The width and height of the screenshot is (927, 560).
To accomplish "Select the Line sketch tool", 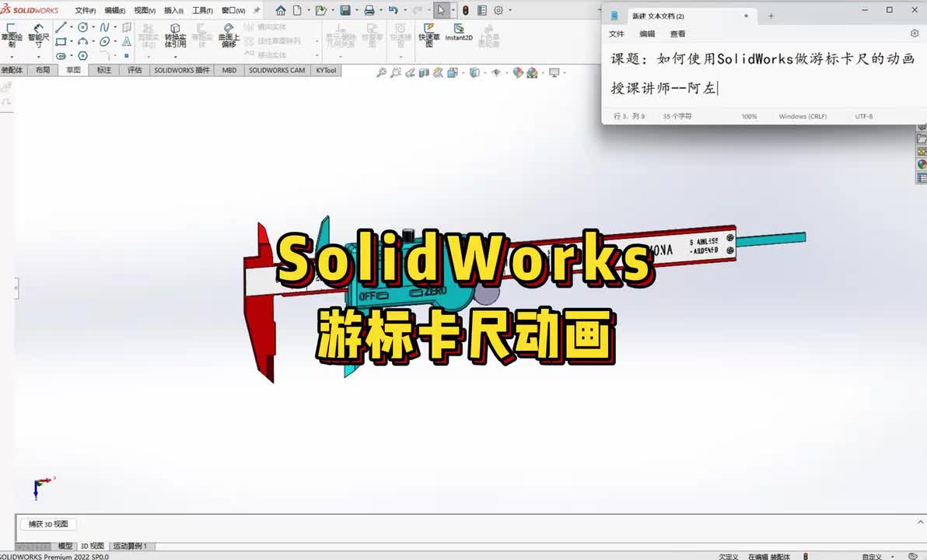I will 61,27.
